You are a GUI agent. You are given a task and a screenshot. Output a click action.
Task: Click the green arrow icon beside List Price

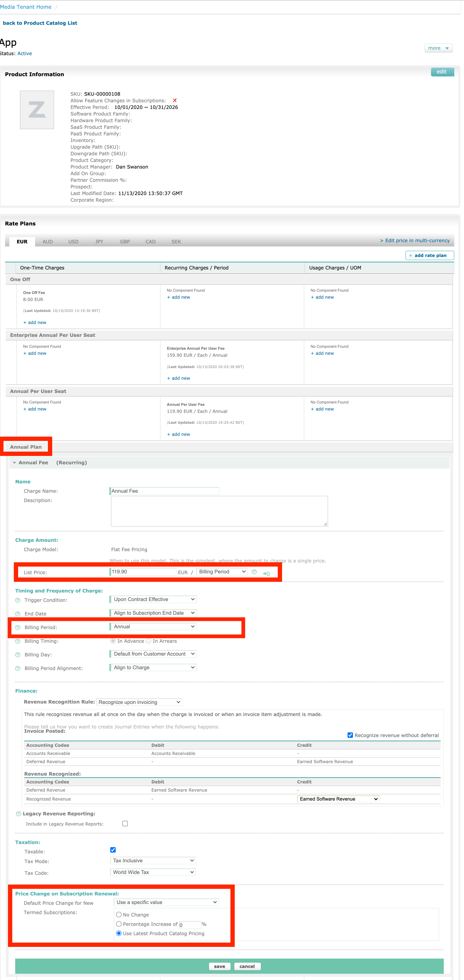click(266, 573)
